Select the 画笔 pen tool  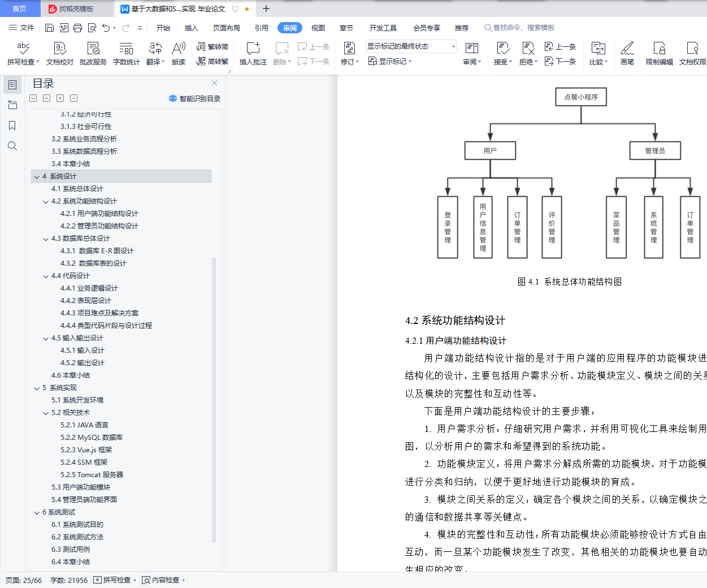(627, 54)
